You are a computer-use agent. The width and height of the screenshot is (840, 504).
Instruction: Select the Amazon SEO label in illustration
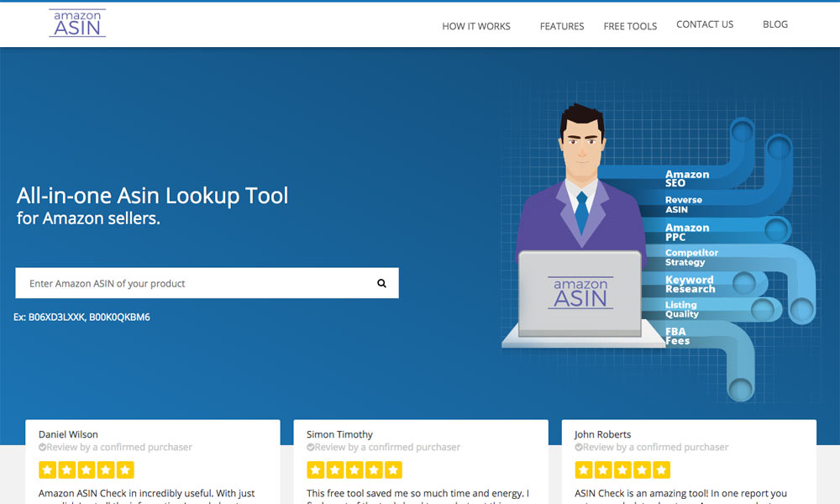click(x=687, y=179)
